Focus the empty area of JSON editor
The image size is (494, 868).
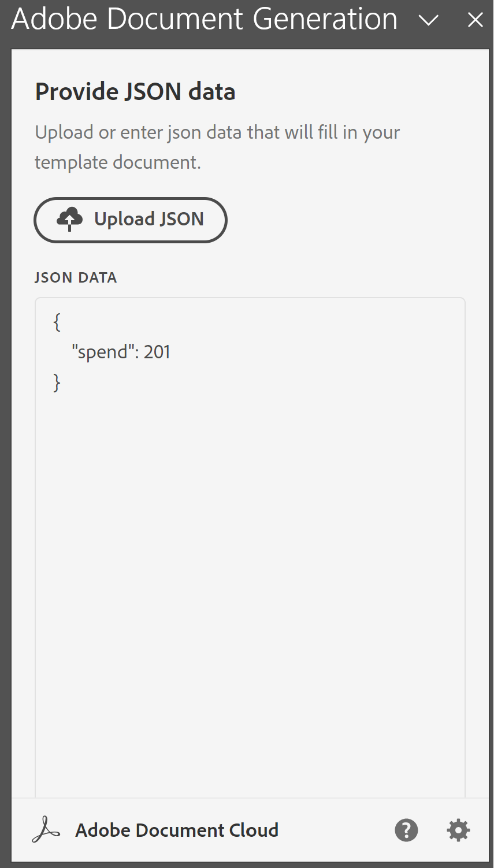click(250, 578)
